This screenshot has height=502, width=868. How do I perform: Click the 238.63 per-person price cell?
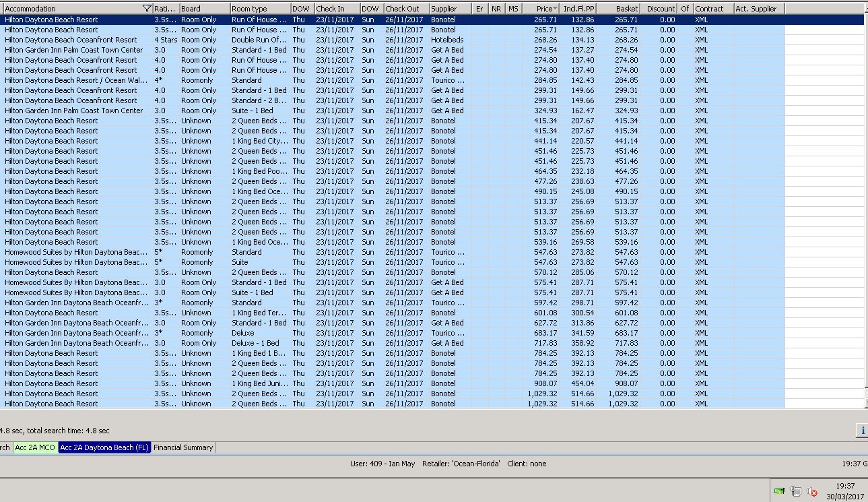(578, 181)
